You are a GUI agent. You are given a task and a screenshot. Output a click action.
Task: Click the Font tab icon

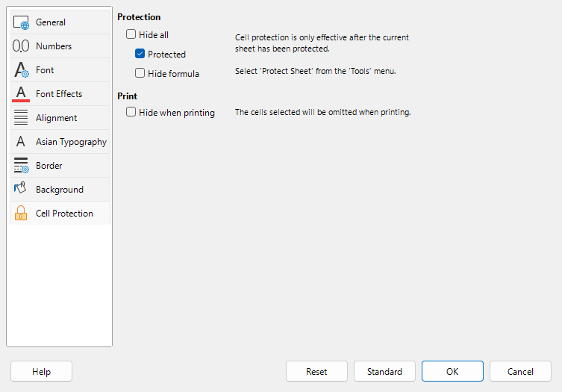coord(21,70)
